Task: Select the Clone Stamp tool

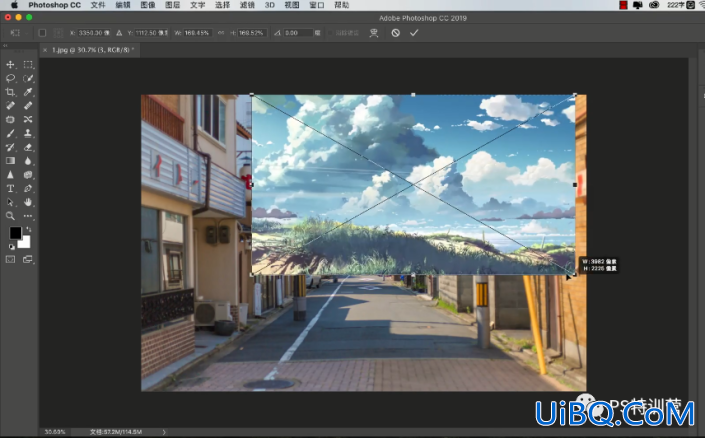Action: [x=28, y=133]
